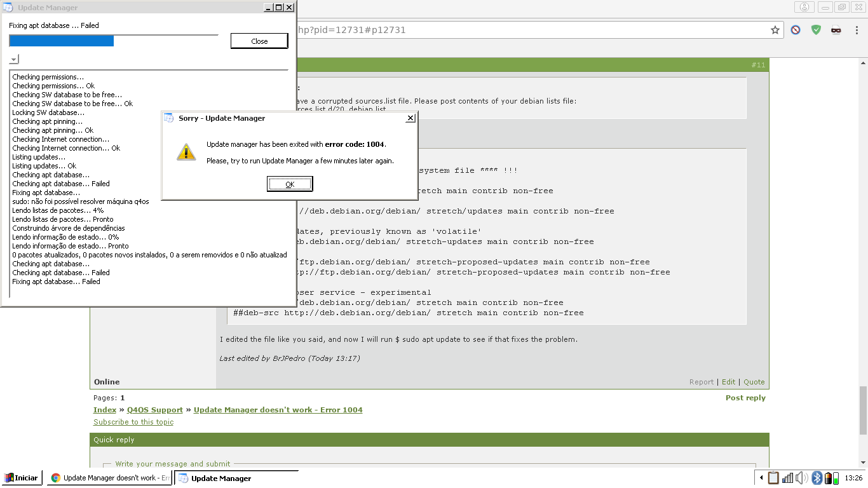Click the 'Fixing apt database ... Failed' status label
This screenshot has width=868, height=488.
tap(54, 25)
